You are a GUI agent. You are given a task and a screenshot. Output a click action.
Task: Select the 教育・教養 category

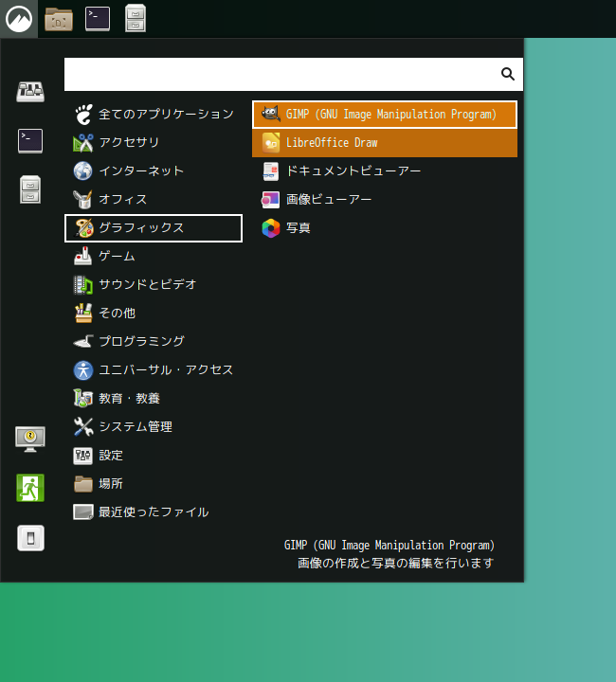coord(154,399)
